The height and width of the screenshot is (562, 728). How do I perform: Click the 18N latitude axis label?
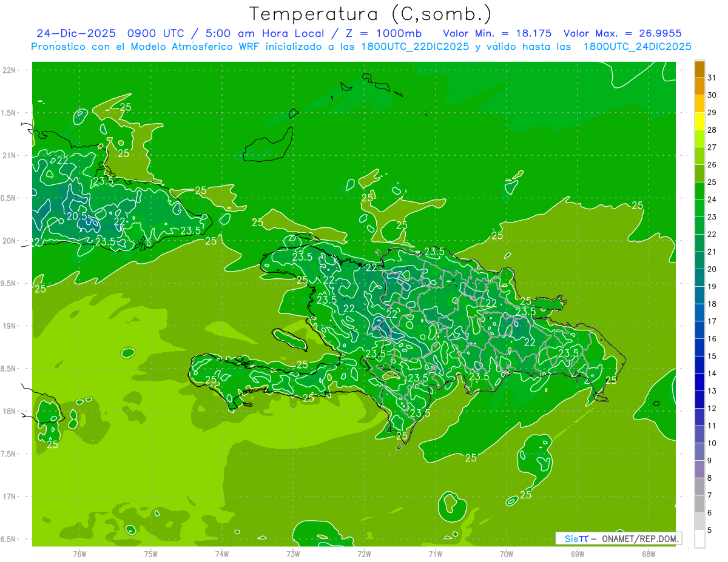pyautogui.click(x=10, y=411)
